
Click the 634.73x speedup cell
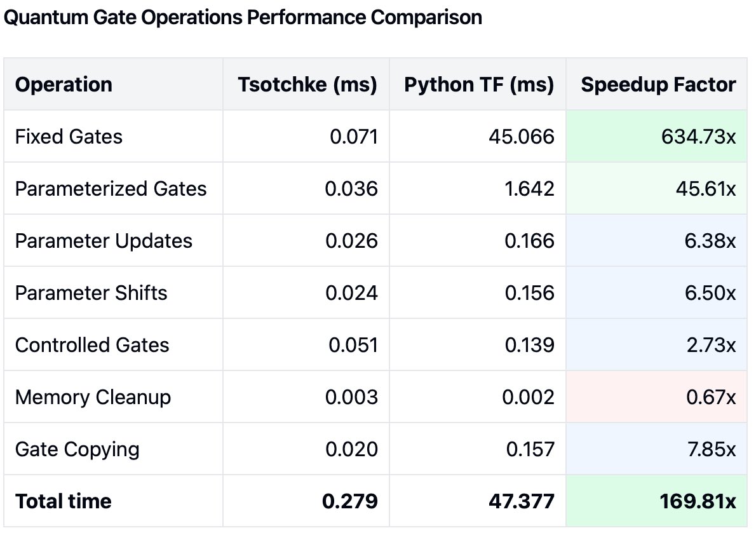coord(657,137)
